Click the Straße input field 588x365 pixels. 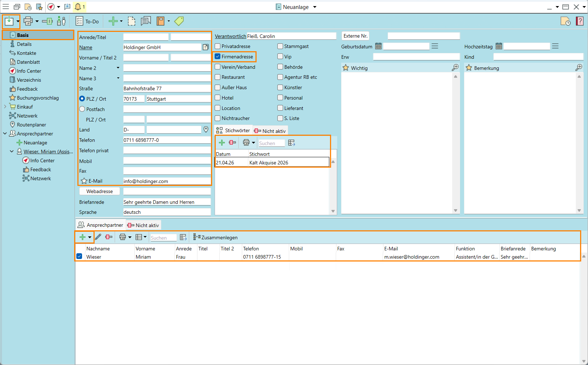point(167,88)
